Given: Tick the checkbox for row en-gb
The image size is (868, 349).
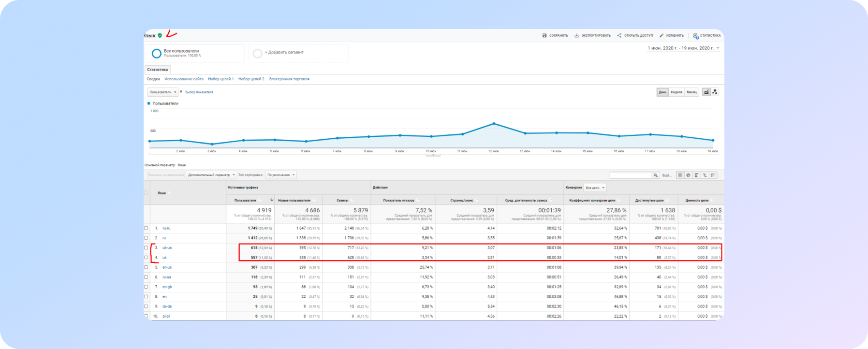Looking at the screenshot, I should [x=146, y=287].
